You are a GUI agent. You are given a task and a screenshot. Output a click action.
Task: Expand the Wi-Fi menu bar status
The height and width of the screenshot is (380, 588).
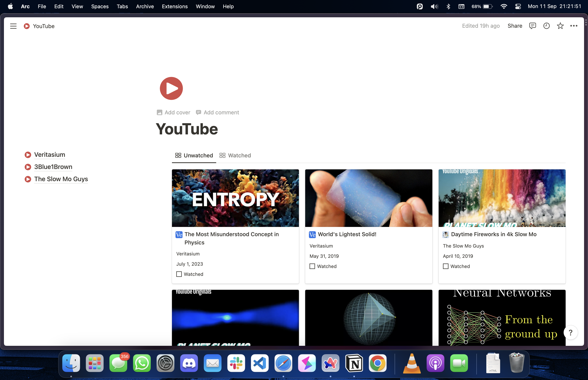tap(504, 6)
